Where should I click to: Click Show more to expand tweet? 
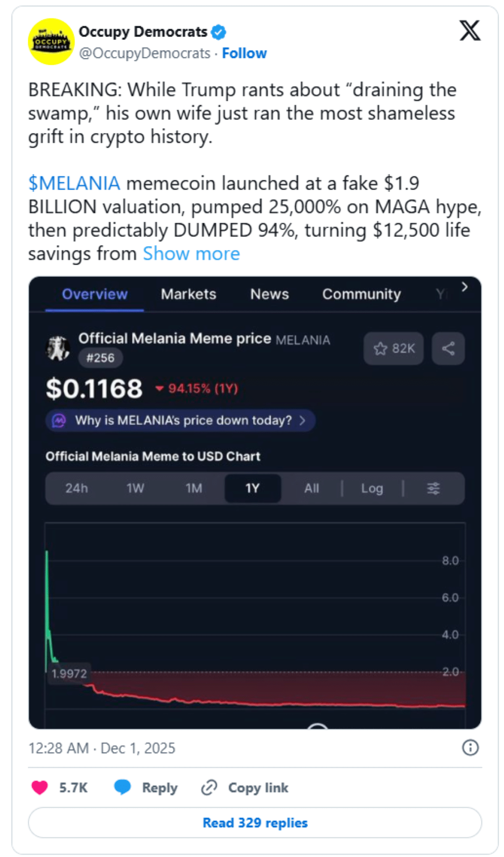[x=192, y=254]
